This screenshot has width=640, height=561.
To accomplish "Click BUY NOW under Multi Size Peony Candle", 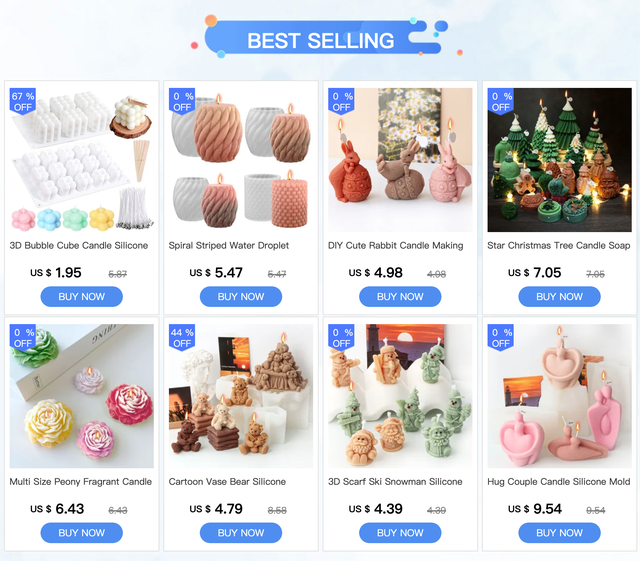I will point(82,533).
